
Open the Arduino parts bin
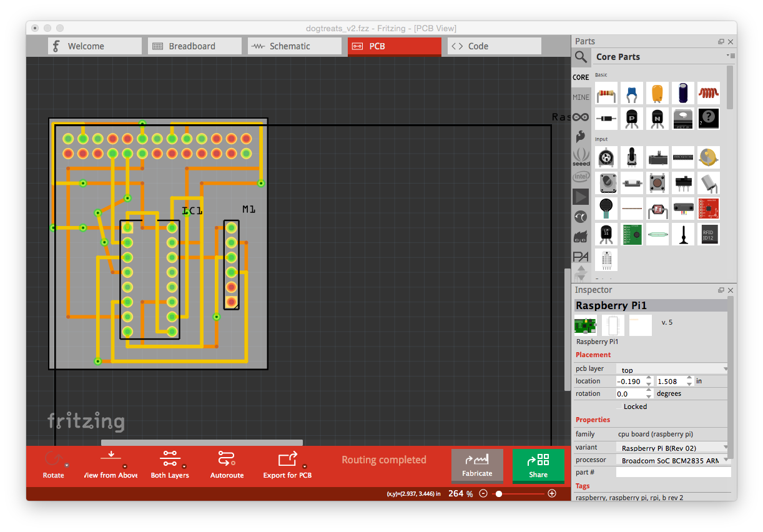[581, 117]
